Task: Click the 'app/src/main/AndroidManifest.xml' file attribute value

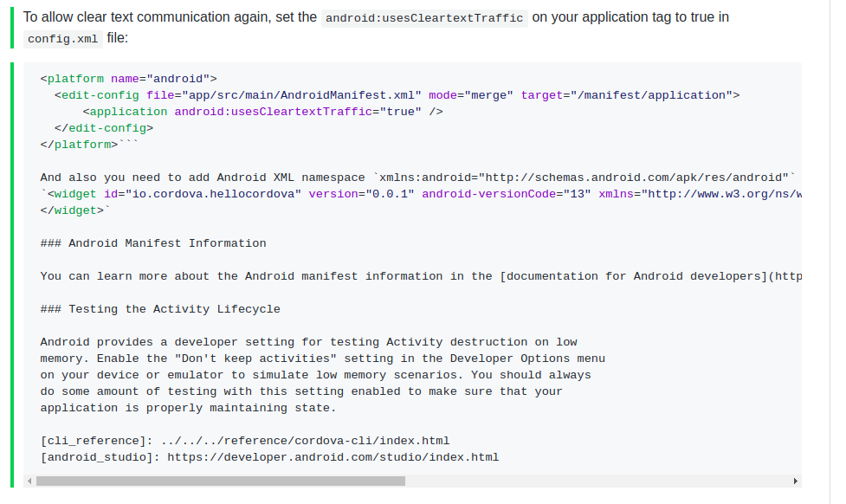Action: 301,95
